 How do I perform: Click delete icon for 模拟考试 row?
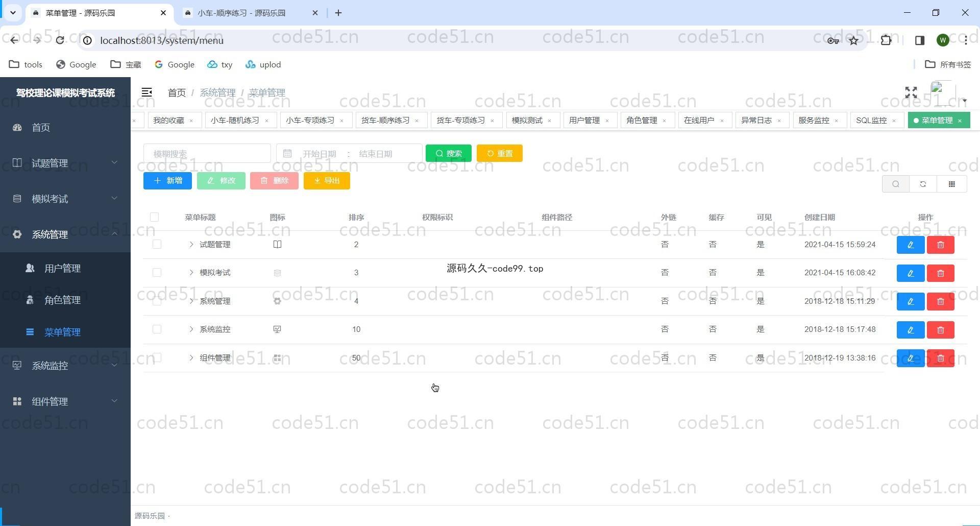click(x=941, y=273)
